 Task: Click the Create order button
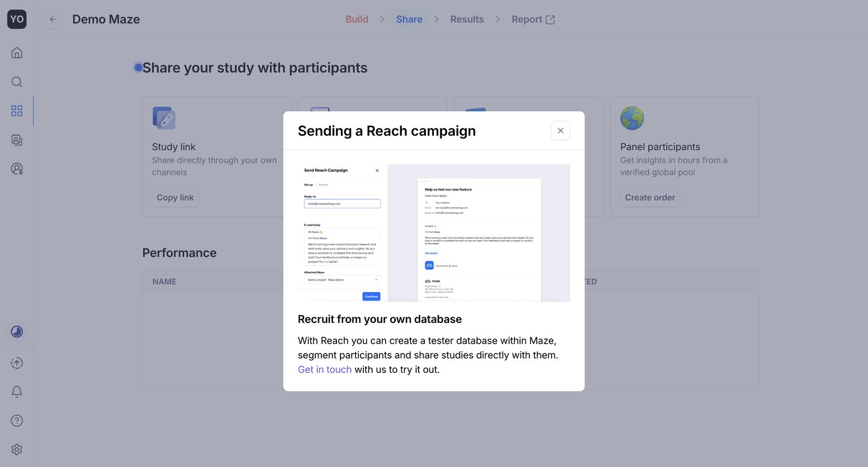650,197
